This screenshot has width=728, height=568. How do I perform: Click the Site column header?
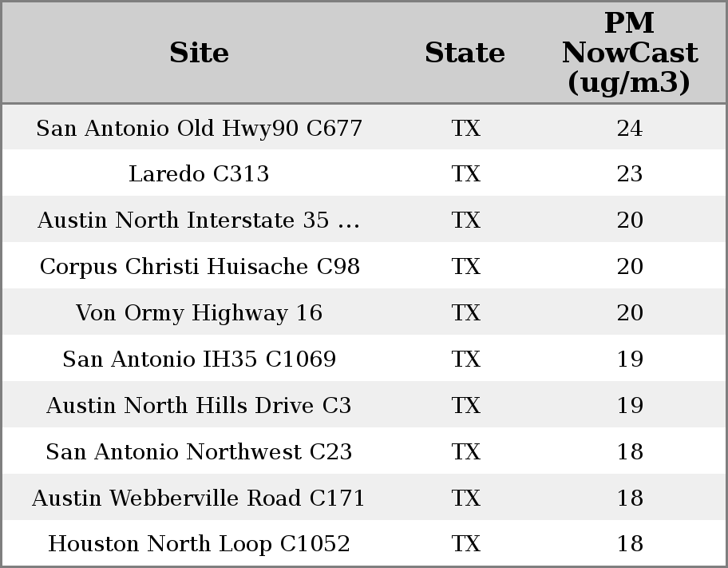point(199,54)
